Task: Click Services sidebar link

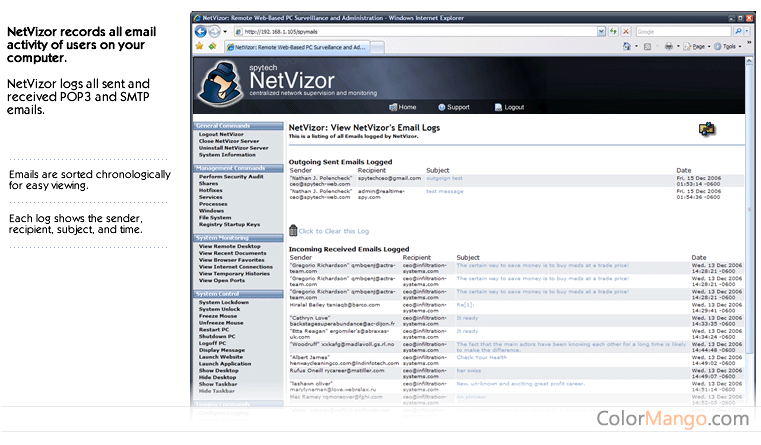Action: coord(210,198)
